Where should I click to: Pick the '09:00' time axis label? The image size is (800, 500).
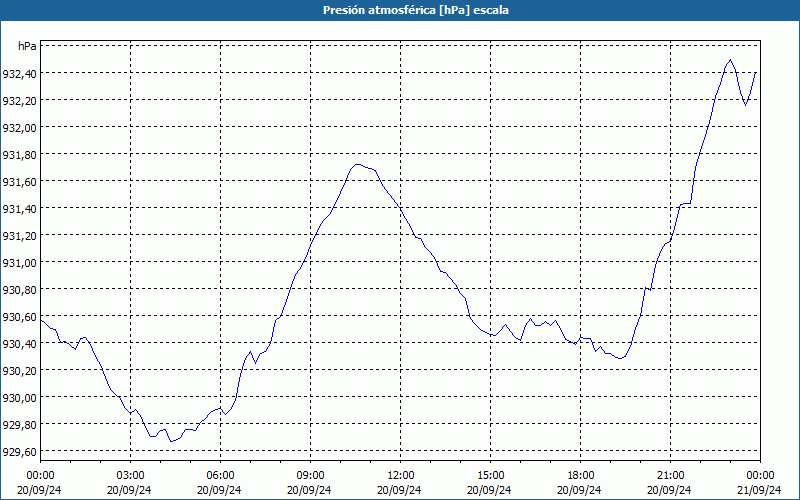[x=310, y=476]
